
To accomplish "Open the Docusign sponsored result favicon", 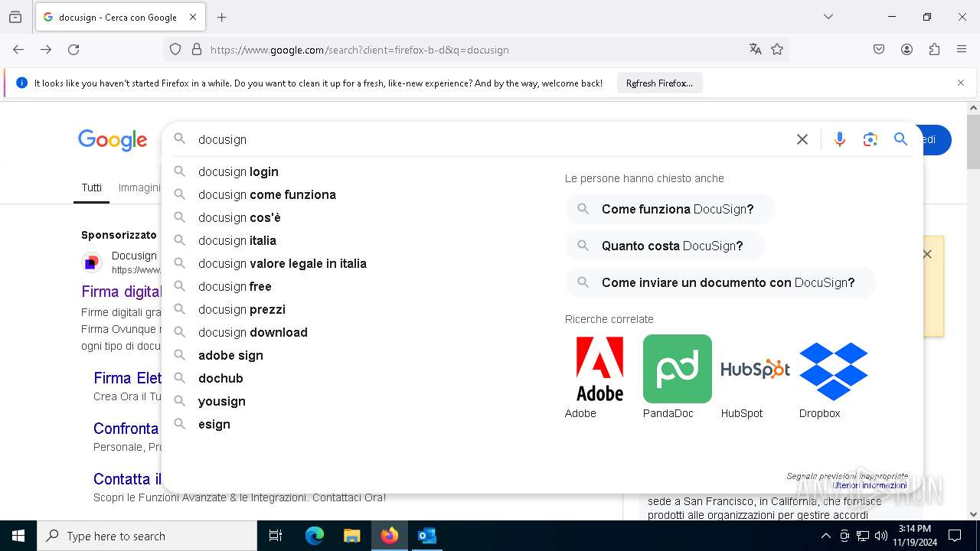I will [92, 262].
